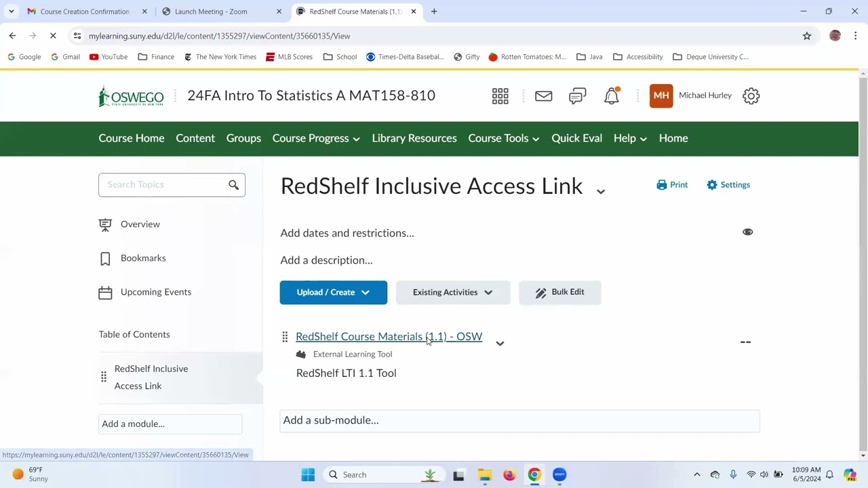Open Zoom in taskbar
The image size is (868, 488).
pos(559,474)
